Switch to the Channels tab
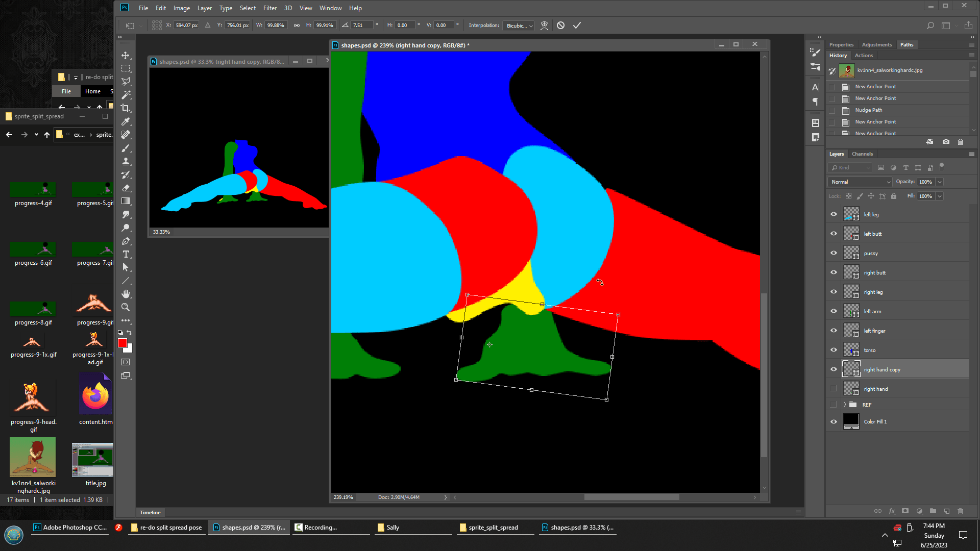 tap(862, 154)
